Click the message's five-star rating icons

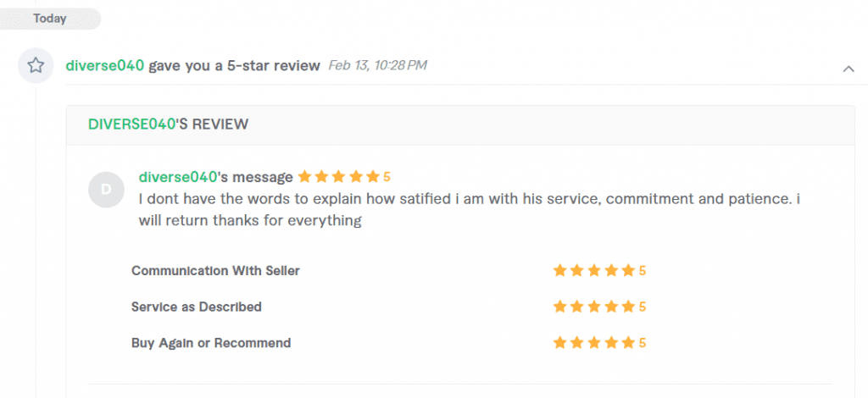pyautogui.click(x=338, y=177)
